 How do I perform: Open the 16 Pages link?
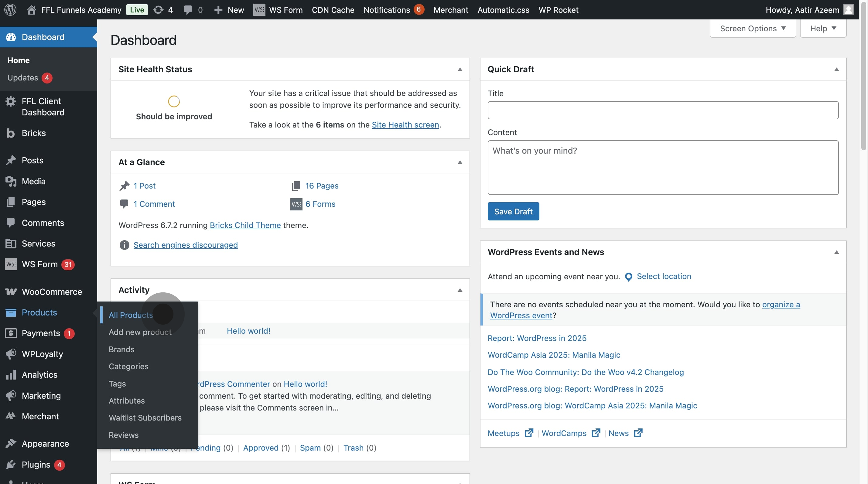pyautogui.click(x=322, y=186)
